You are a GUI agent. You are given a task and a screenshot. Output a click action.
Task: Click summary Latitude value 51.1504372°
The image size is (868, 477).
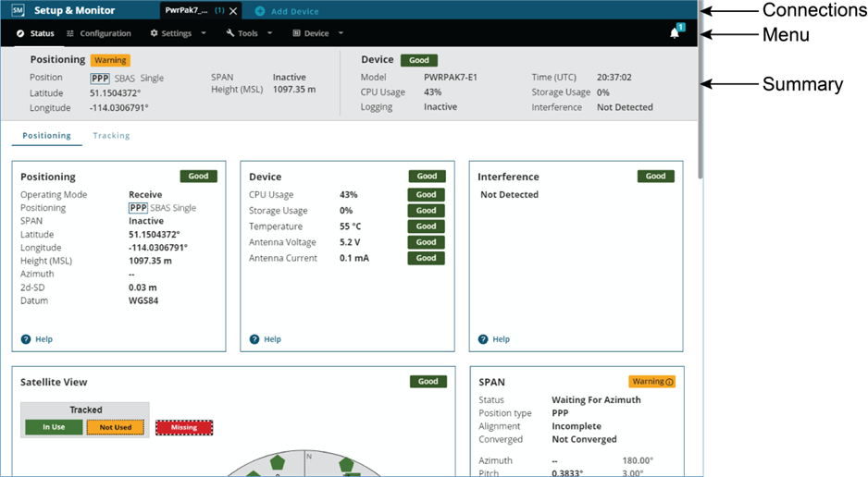[x=115, y=92]
